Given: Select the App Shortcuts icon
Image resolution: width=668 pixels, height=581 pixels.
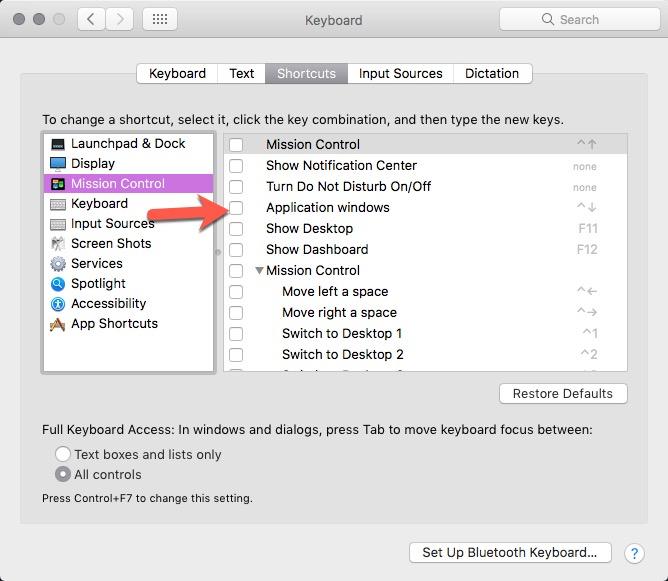Looking at the screenshot, I should pos(58,324).
